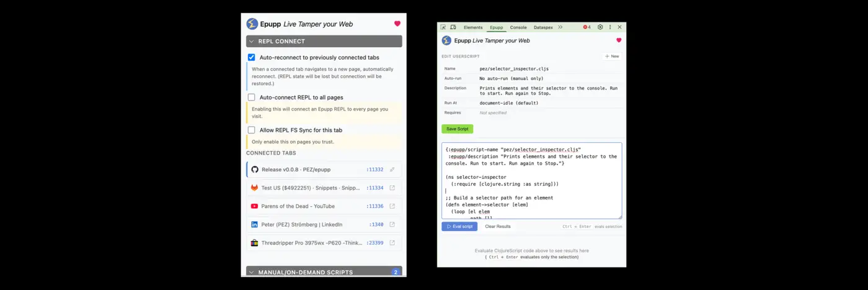Enable Allow REPL FS Sync for this tab
The height and width of the screenshot is (290, 868).
(x=252, y=130)
